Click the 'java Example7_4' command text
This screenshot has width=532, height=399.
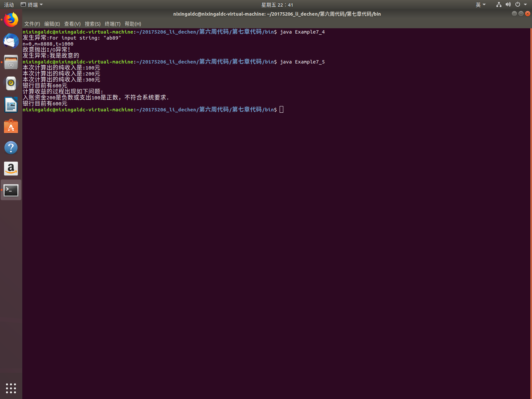click(x=302, y=32)
